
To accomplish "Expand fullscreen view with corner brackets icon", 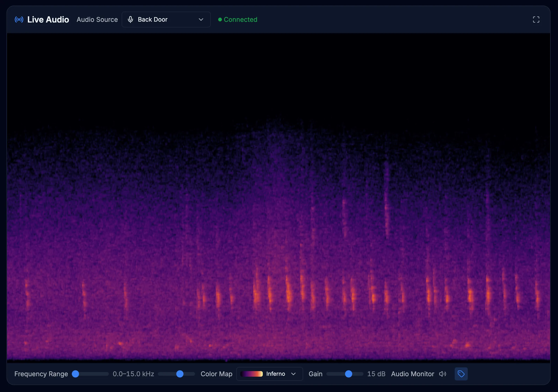I will tap(536, 20).
